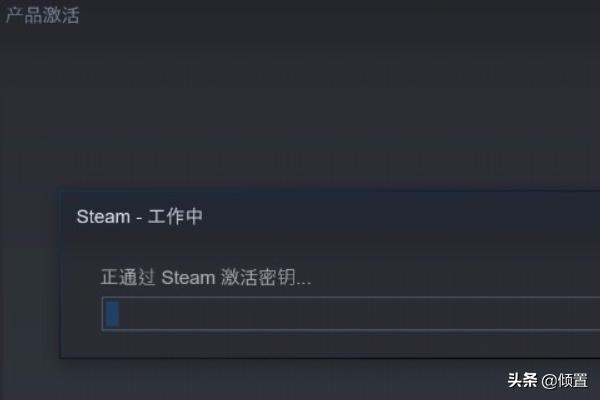Click the 产品 characters in window title
The image size is (600, 400).
click(x=24, y=16)
